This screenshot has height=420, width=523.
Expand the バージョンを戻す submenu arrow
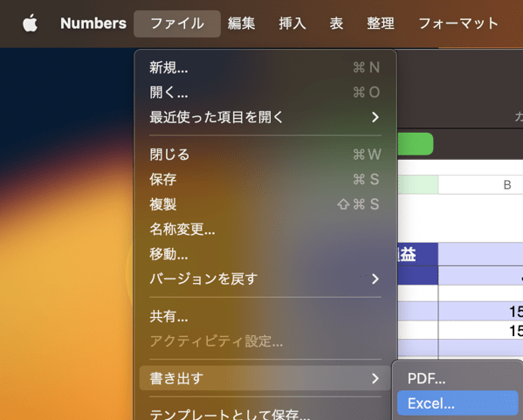[x=375, y=279]
